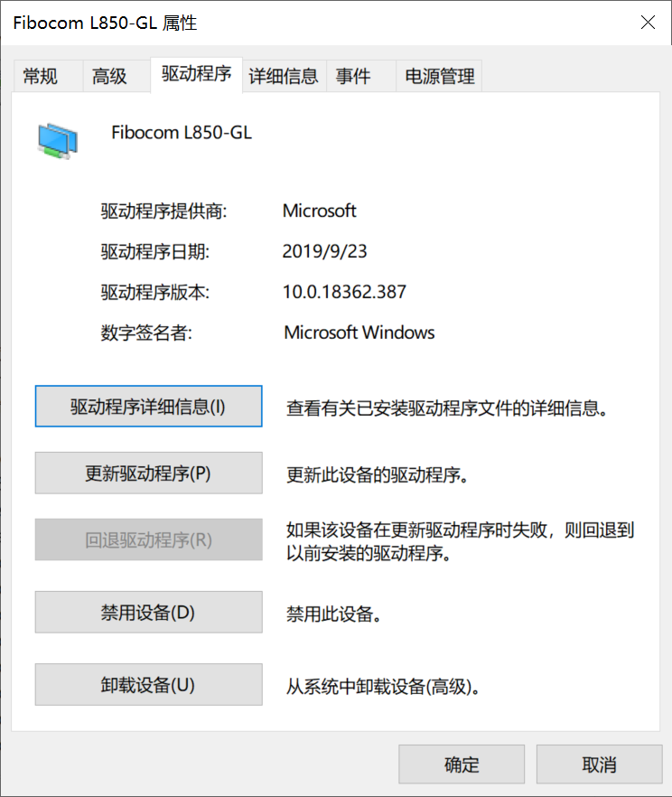Click the 驱动程序日期 label
The image size is (672, 797).
pos(155,251)
